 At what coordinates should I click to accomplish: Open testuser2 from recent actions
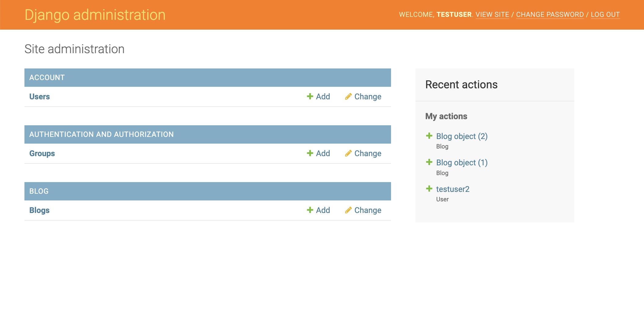click(x=453, y=189)
